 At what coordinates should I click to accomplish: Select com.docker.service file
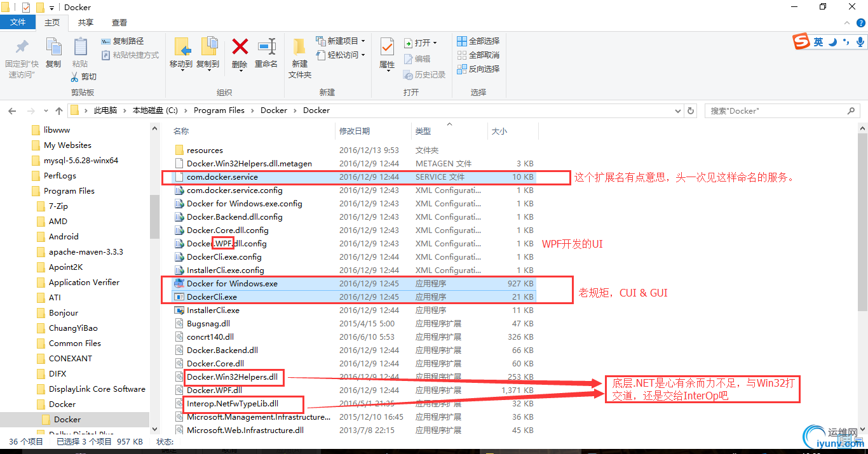pos(354,177)
